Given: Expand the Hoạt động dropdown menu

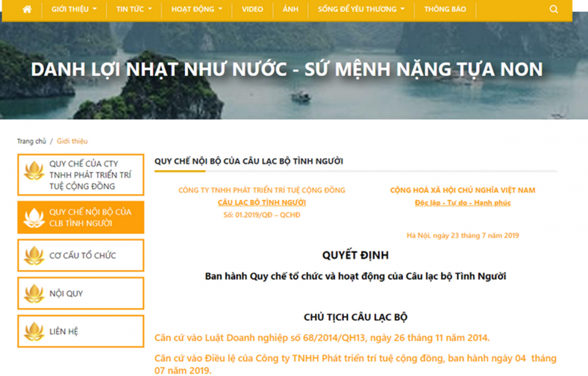Looking at the screenshot, I should [x=196, y=9].
